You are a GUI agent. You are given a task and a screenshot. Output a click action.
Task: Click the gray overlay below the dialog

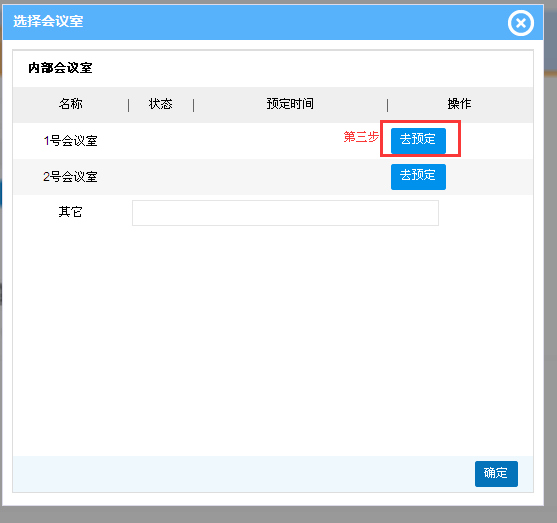click(x=278, y=514)
